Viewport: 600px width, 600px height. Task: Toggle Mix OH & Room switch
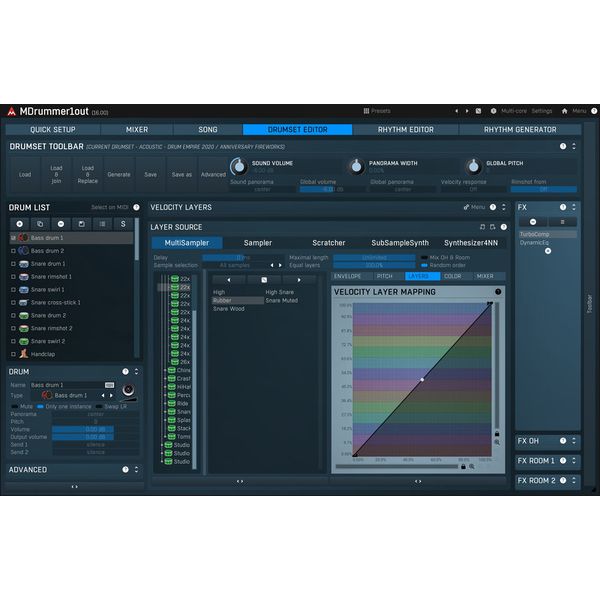(424, 258)
